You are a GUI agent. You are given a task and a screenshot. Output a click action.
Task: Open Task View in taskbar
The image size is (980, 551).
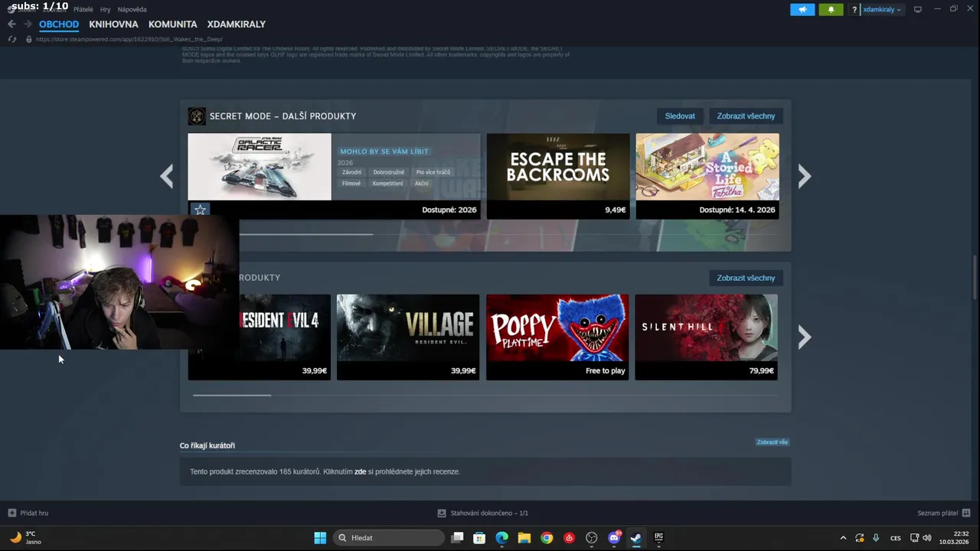click(x=457, y=538)
